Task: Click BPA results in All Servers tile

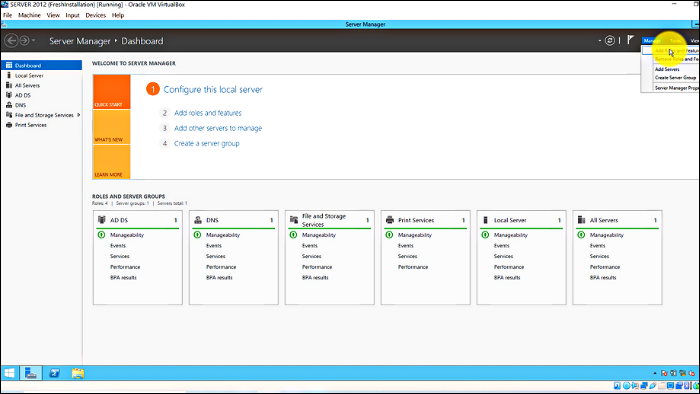Action: 603,278
